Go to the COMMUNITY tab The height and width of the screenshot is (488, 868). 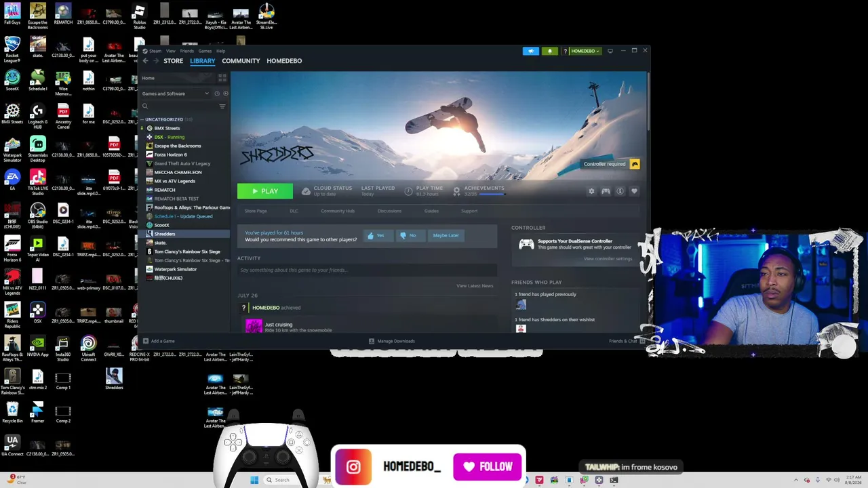(241, 61)
